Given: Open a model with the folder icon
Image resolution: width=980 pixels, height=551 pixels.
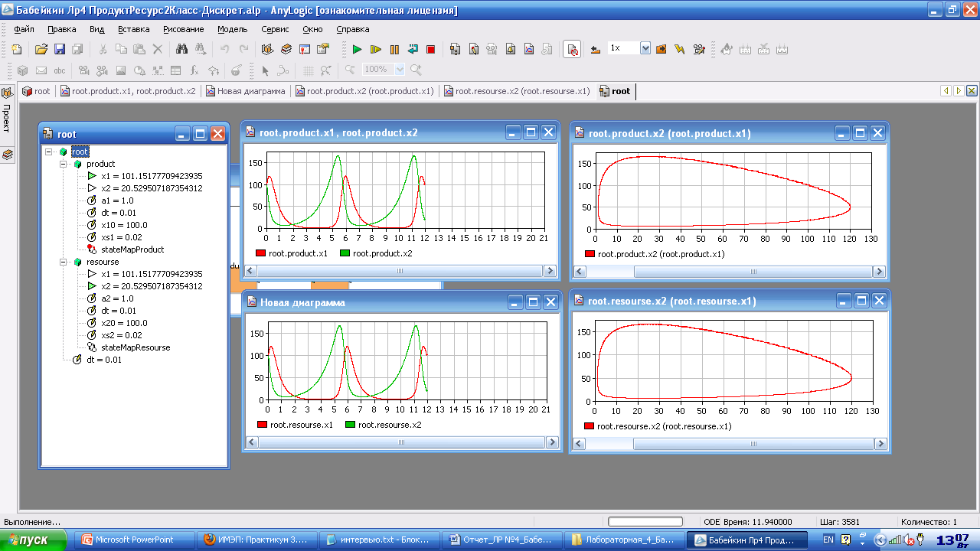Looking at the screenshot, I should pyautogui.click(x=41, y=49).
